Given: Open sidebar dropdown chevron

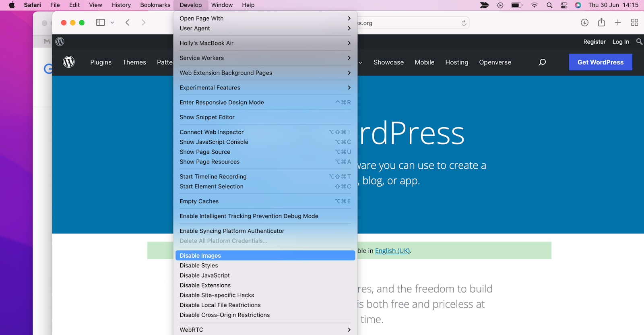Looking at the screenshot, I should tap(112, 23).
